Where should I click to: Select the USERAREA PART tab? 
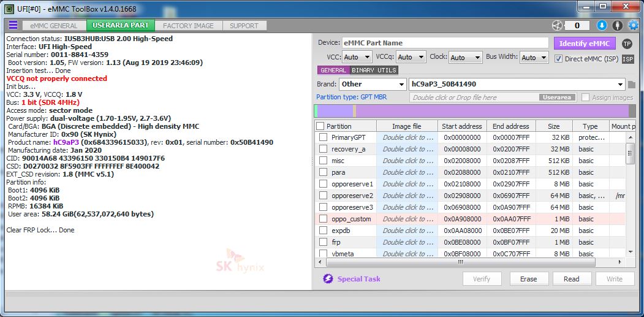(121, 25)
